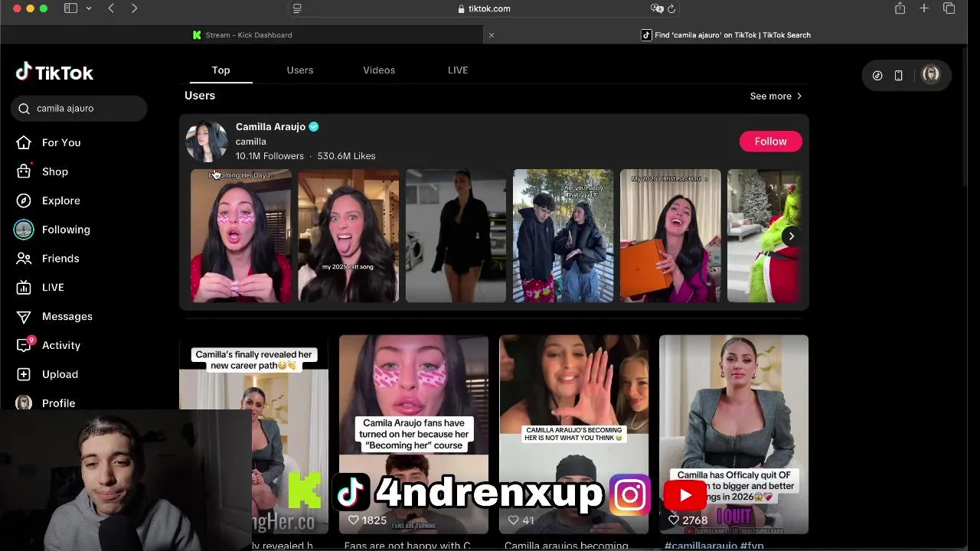Follow Camilla Araujo

coord(770,142)
